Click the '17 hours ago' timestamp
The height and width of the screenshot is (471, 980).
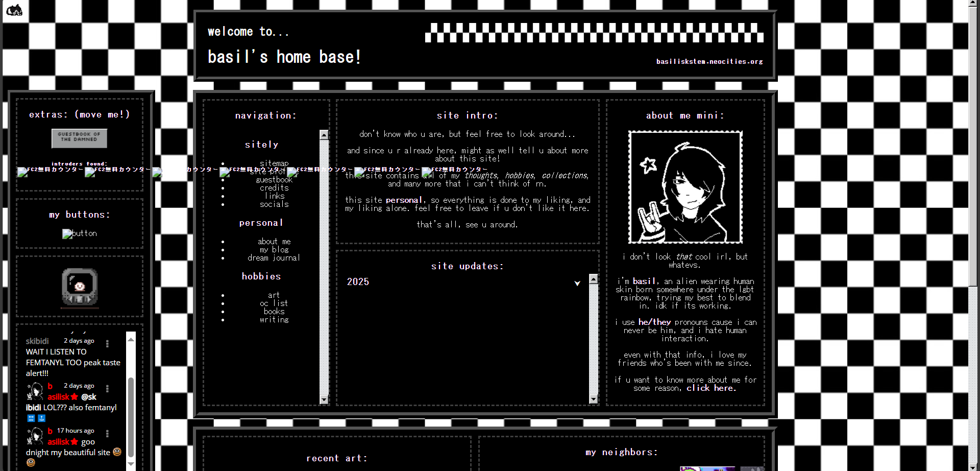[x=76, y=431]
